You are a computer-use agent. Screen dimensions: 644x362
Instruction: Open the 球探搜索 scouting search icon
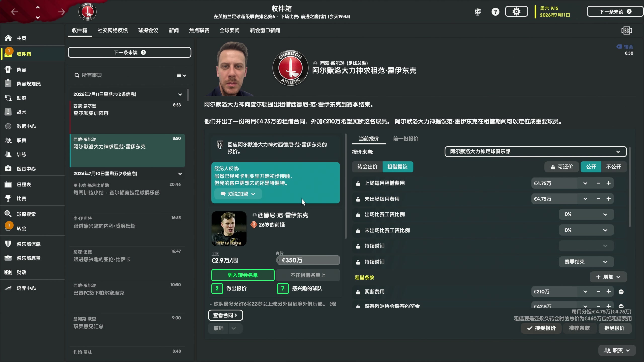click(8, 214)
